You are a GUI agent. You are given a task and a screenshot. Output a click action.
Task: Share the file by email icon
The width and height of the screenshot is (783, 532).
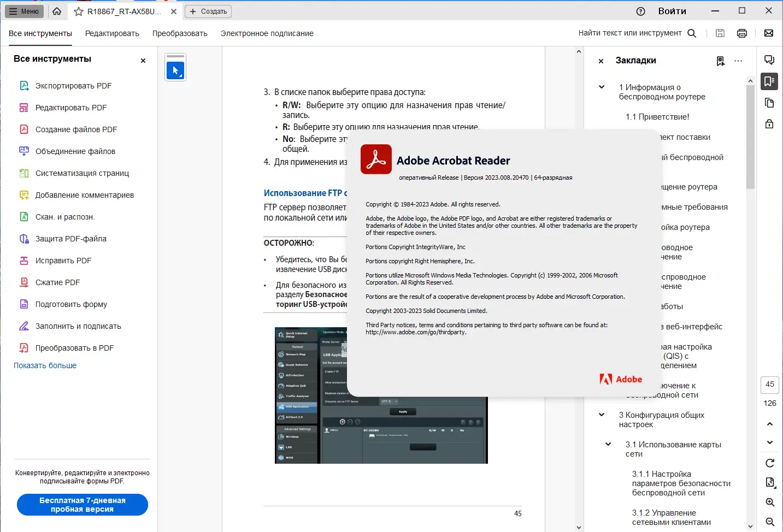(x=769, y=33)
